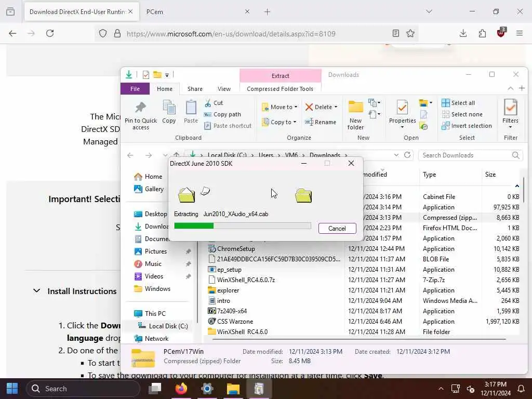Click the Copy path command

click(x=222, y=114)
